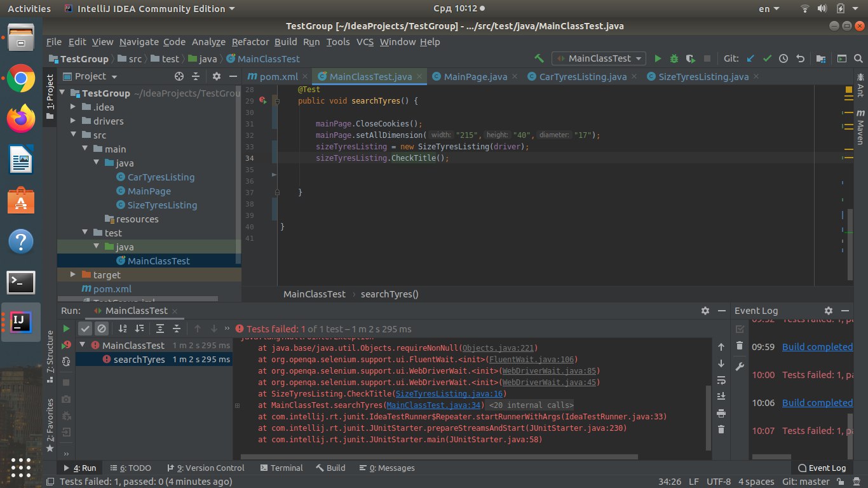Collapse all test results icon
This screenshot has width=868, height=488.
177,329
